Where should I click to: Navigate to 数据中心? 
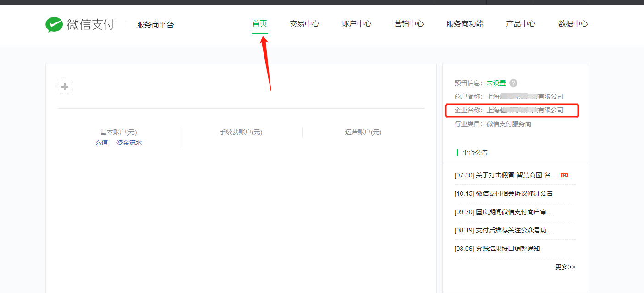point(573,24)
